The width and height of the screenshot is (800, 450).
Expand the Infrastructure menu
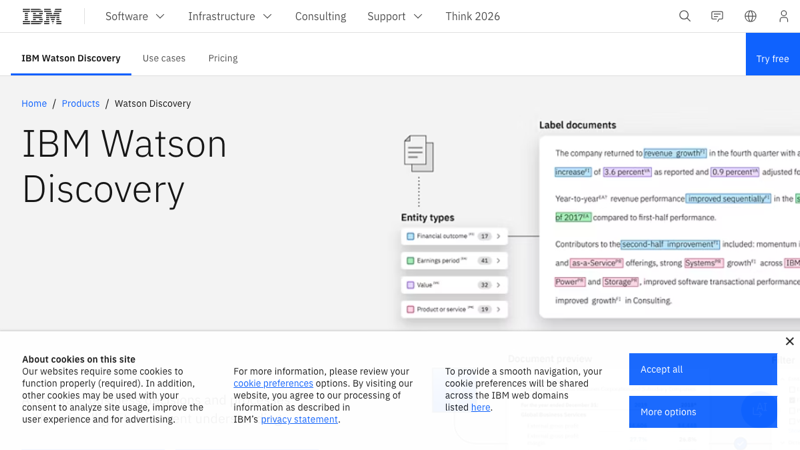click(x=230, y=16)
